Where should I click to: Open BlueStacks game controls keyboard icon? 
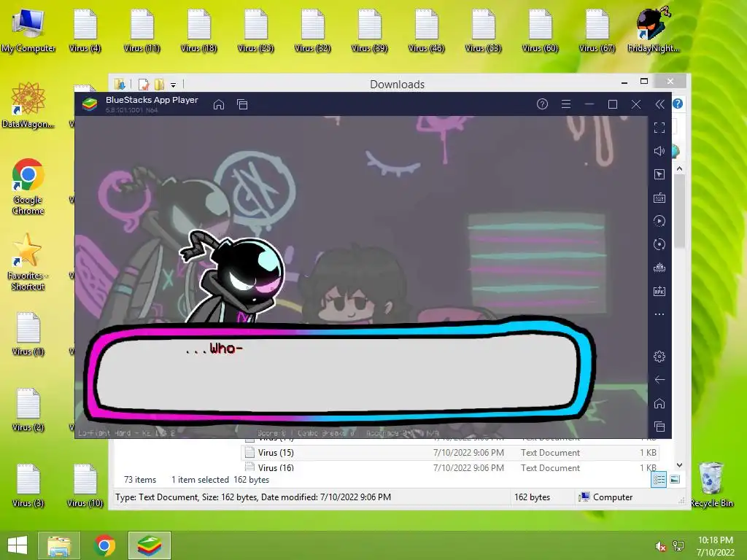659,198
